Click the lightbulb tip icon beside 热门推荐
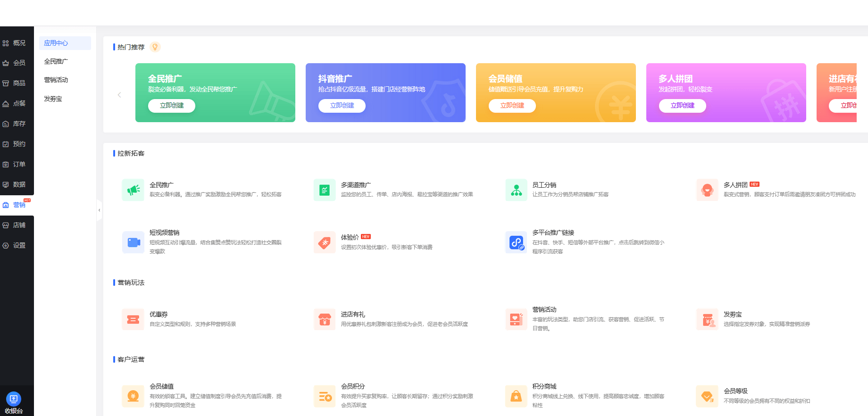 tap(155, 47)
